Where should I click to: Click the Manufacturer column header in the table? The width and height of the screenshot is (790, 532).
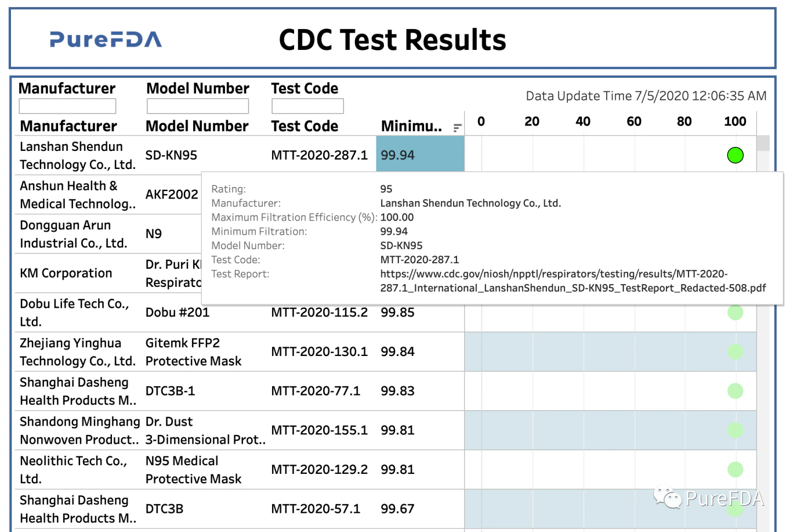69,126
